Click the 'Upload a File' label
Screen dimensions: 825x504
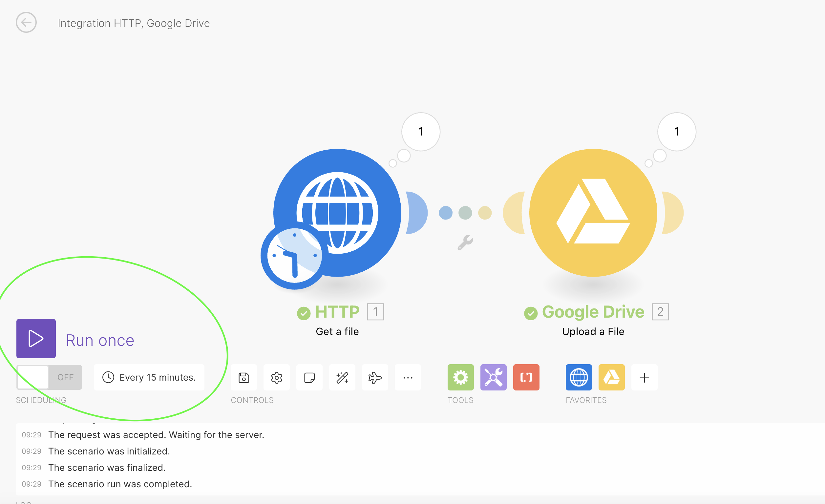click(593, 331)
